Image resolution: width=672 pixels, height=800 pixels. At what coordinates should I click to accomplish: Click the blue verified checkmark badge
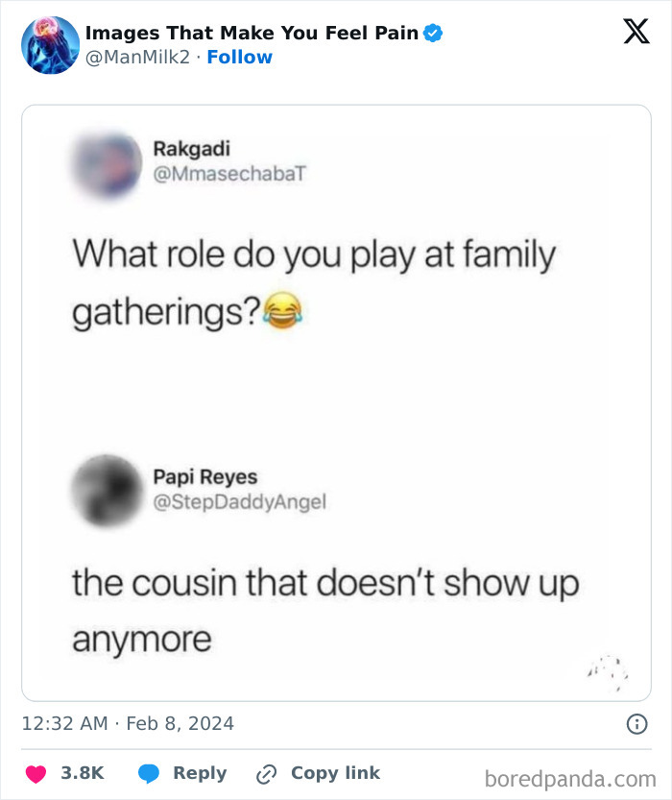pos(433,33)
